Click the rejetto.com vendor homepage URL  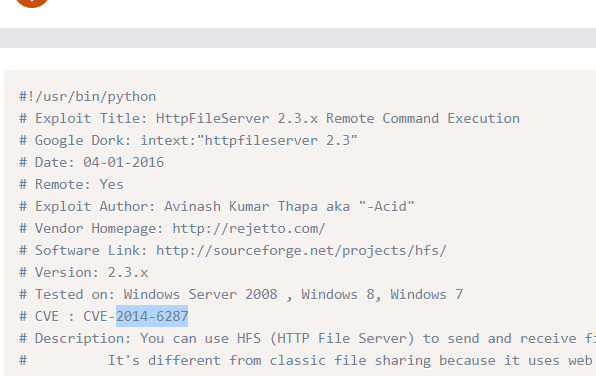(x=249, y=228)
